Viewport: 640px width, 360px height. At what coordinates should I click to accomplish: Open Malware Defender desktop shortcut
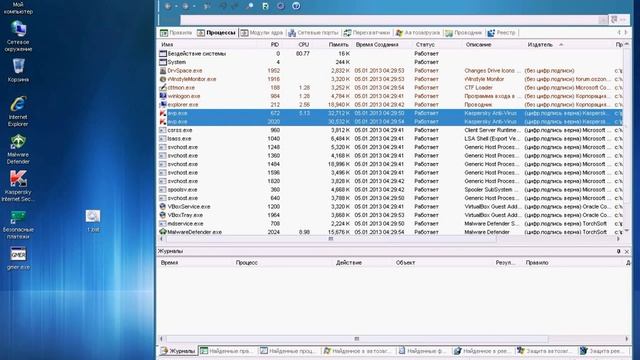[18, 149]
